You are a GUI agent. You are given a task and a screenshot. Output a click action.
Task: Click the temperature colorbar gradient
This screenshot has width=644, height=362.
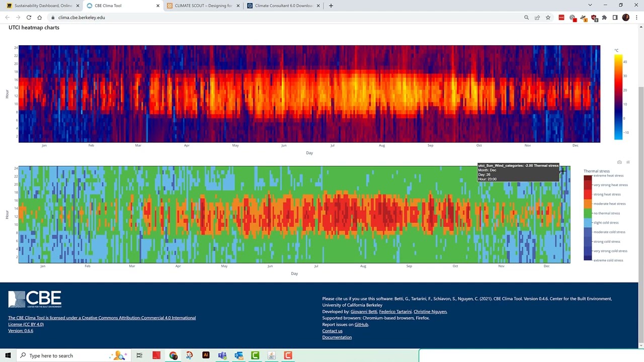618,97
